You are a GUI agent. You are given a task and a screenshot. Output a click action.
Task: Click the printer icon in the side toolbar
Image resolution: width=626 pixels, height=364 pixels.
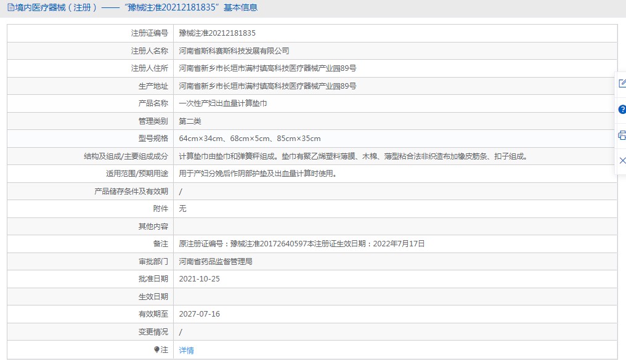(x=622, y=135)
